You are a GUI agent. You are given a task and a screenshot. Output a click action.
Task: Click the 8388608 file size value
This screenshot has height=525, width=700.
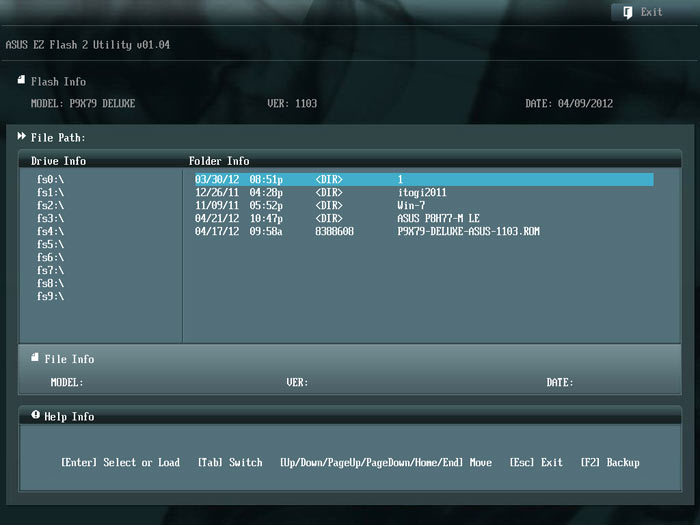coord(334,231)
